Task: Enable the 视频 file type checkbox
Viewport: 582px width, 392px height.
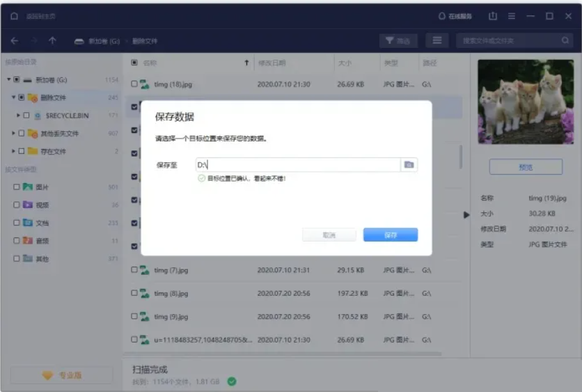Action: click(17, 205)
